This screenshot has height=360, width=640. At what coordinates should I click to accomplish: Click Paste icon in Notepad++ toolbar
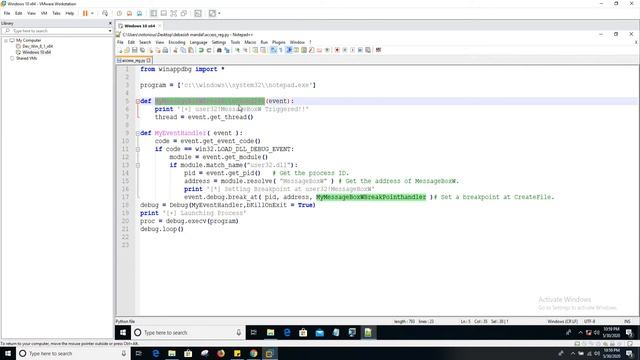click(191, 50)
